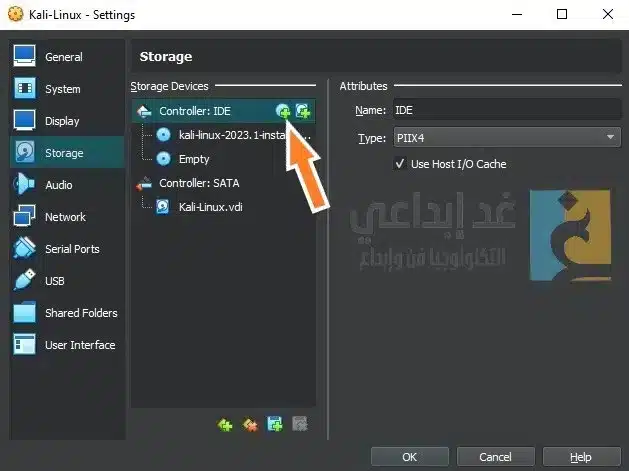Click the Display screen icon
The height and width of the screenshot is (471, 629).
pyautogui.click(x=24, y=120)
